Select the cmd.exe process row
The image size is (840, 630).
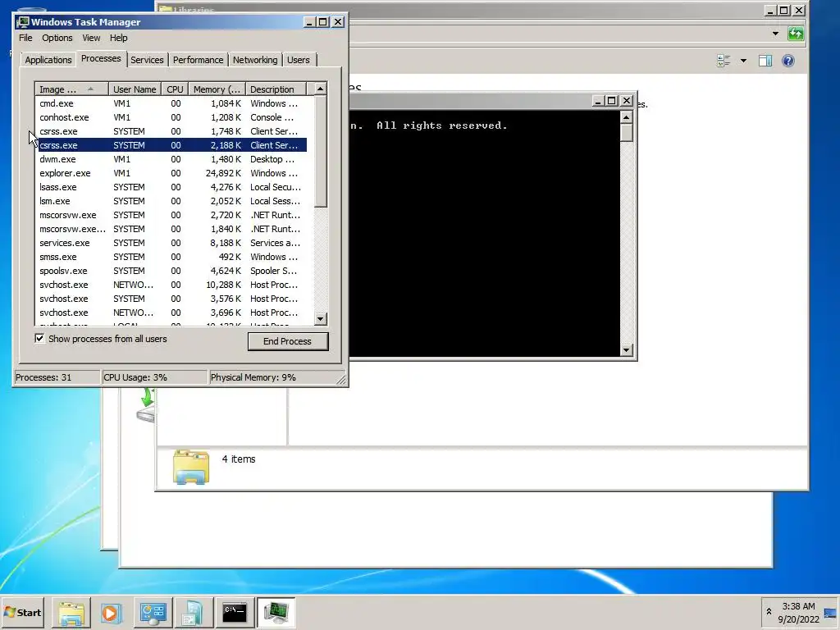coord(171,103)
